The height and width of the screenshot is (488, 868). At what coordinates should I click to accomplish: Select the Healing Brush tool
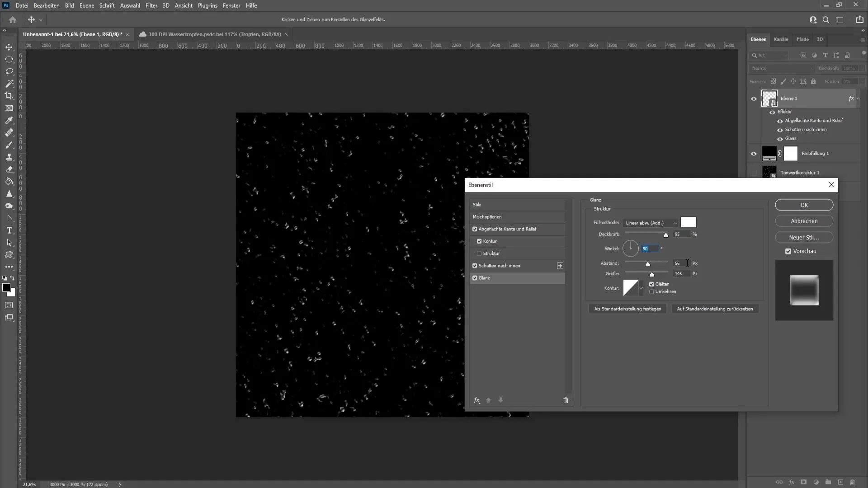(x=9, y=133)
